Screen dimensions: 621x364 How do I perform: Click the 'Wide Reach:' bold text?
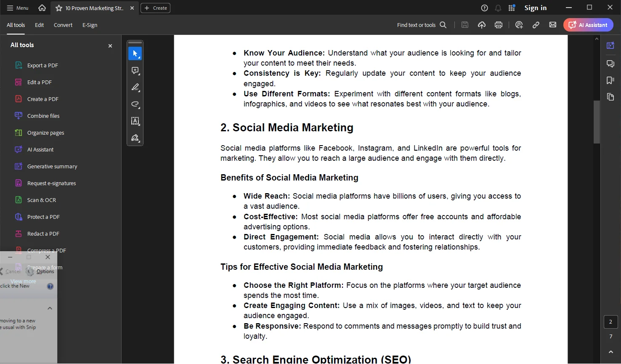click(267, 196)
